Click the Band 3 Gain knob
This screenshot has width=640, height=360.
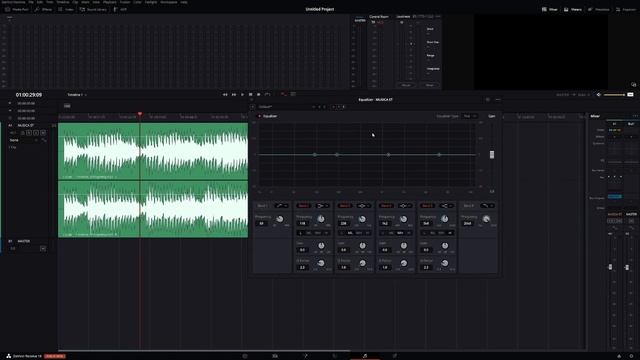[x=362, y=246]
